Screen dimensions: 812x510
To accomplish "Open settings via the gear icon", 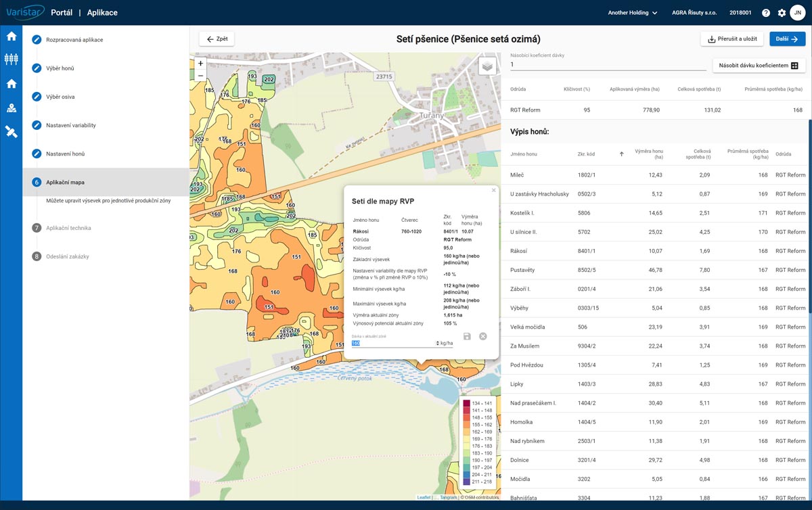I will click(x=782, y=13).
